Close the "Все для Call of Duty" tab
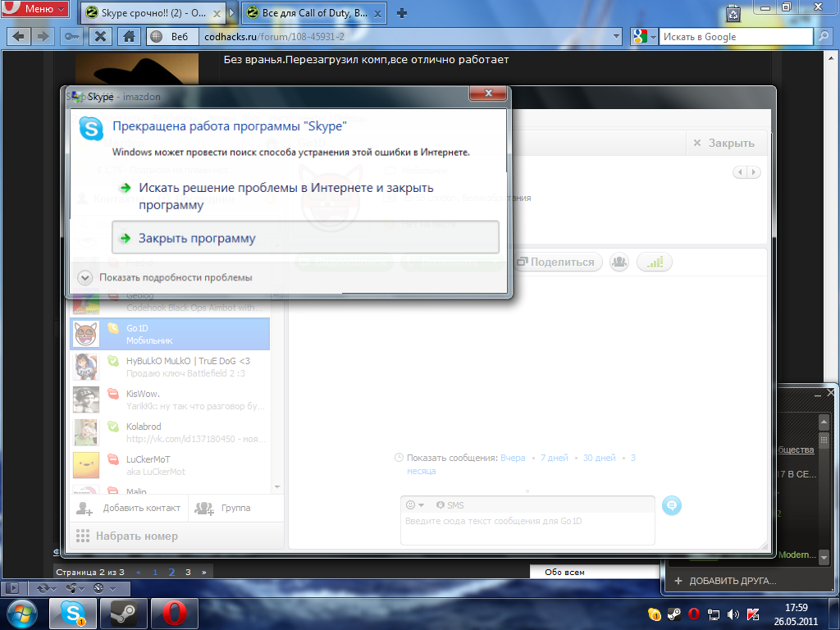840x630 pixels. click(x=377, y=14)
